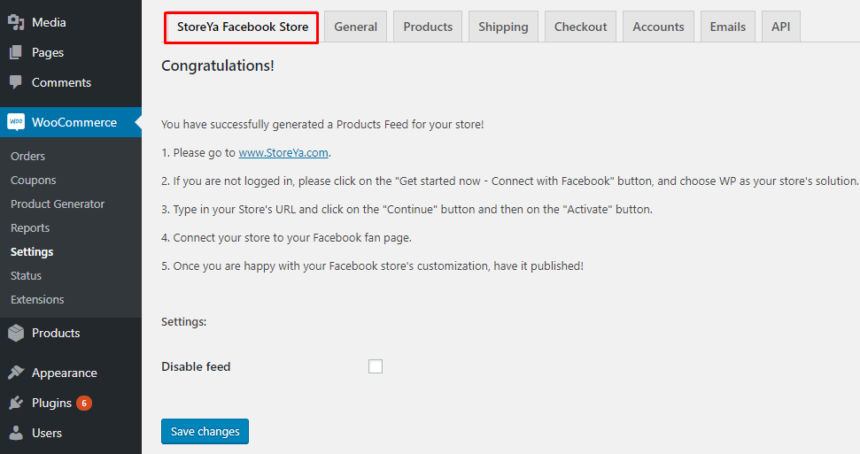The width and height of the screenshot is (860, 454).
Task: Click the WooCommerce logo icon
Action: point(16,122)
